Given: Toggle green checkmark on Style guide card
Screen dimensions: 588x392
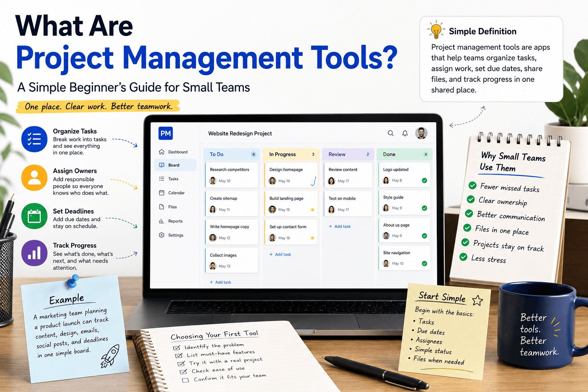Looking at the screenshot, I should click(424, 208).
